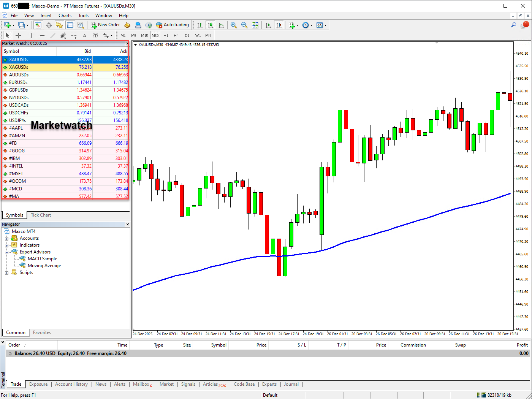Enable the chart auto scroll button
The width and height of the screenshot is (532, 399).
268,25
